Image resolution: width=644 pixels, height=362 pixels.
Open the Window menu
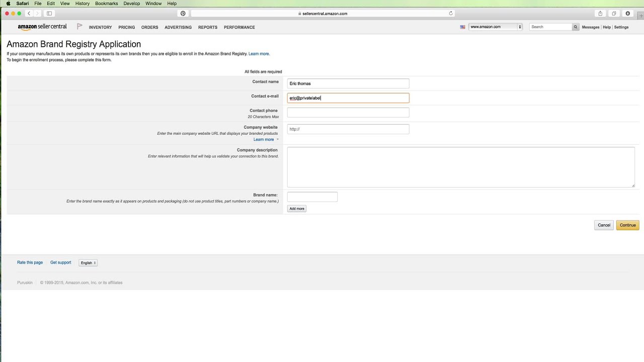(x=153, y=4)
